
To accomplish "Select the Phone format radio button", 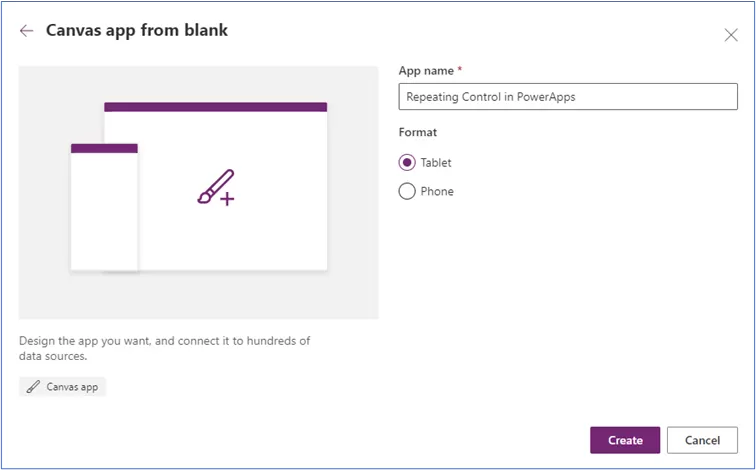I will click(407, 191).
